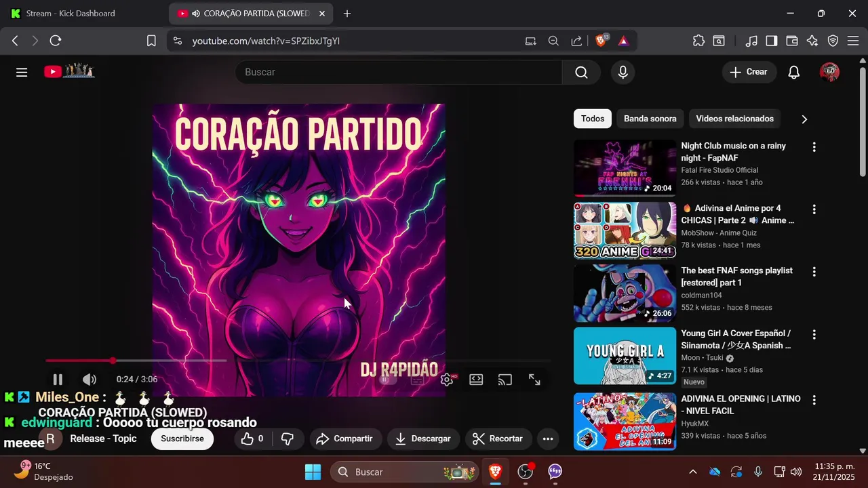Go to the YouTube home logo
868x488 pixels.
[x=69, y=71]
